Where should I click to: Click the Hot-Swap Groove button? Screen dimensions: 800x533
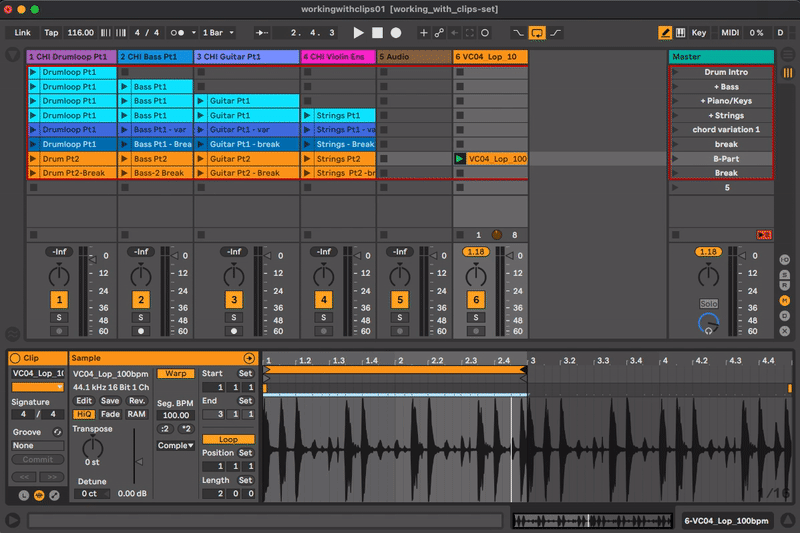coord(58,432)
